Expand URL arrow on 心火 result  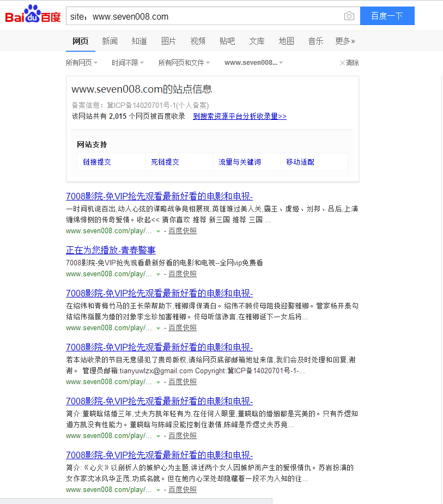(x=158, y=490)
